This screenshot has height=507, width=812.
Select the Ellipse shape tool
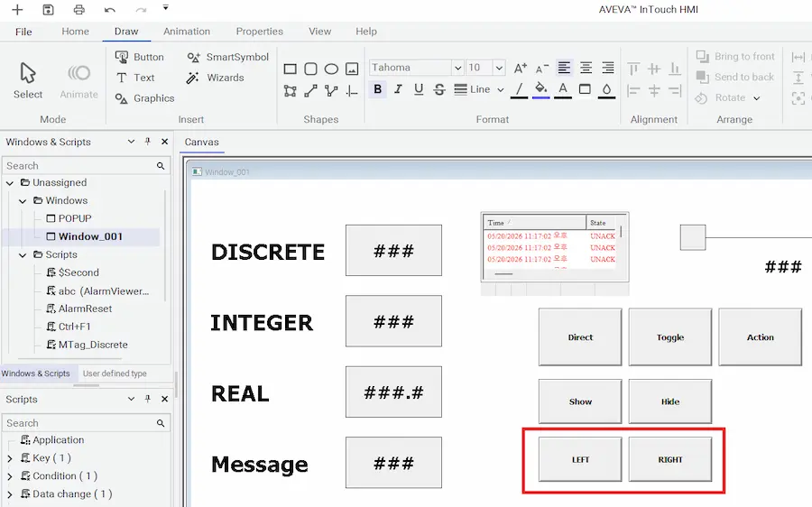[331, 69]
